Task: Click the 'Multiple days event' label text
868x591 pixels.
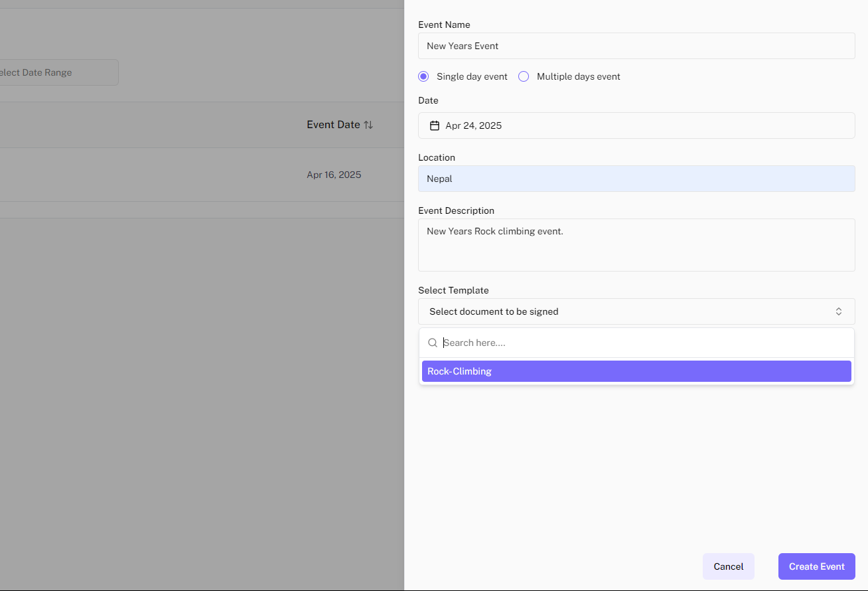Action: (x=578, y=76)
